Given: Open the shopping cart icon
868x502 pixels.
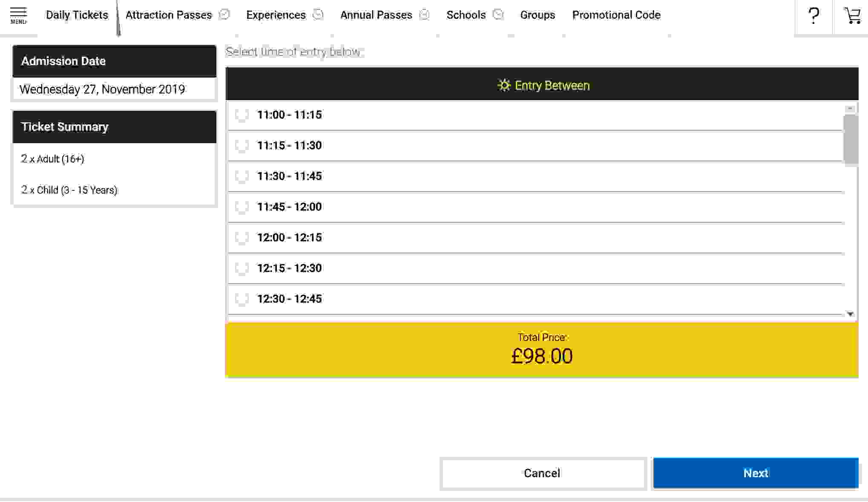Looking at the screenshot, I should 852,16.
